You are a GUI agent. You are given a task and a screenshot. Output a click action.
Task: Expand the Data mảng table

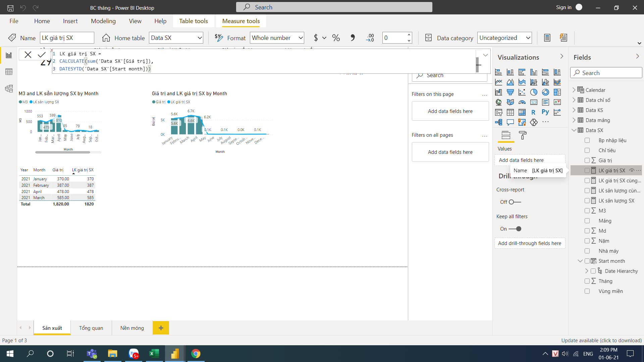click(x=574, y=120)
